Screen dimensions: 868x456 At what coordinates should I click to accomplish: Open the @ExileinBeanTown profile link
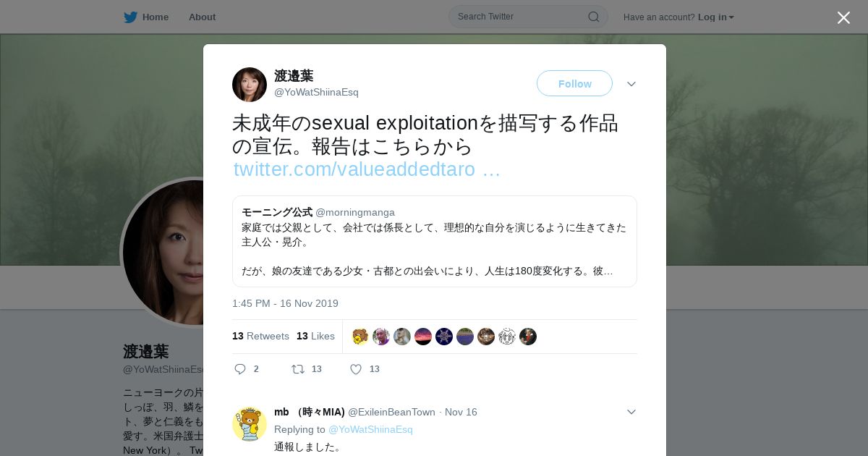(391, 412)
